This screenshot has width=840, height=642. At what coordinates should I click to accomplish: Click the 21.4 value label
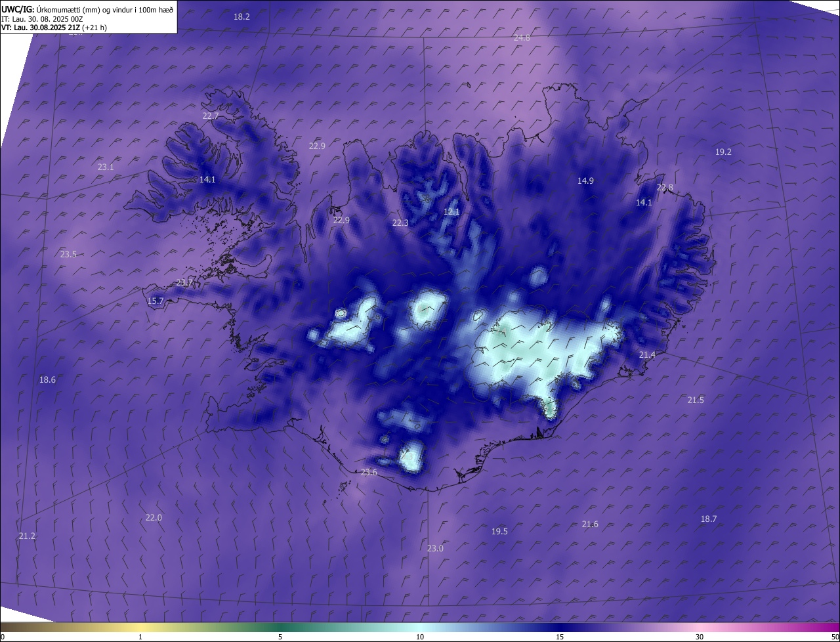coord(647,355)
